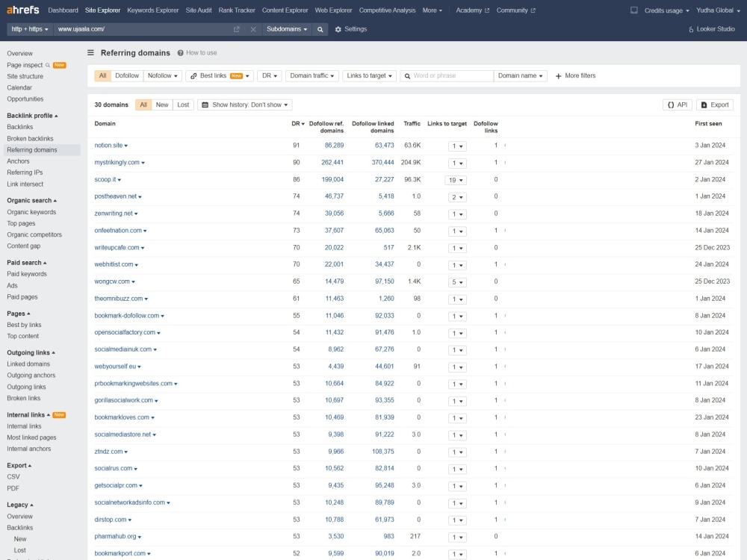Open the http + https protocol dropdown
The height and width of the screenshot is (560, 747).
30,29
